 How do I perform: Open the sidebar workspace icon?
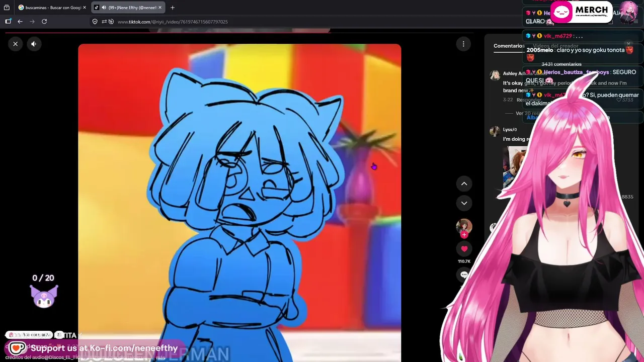coord(8,22)
